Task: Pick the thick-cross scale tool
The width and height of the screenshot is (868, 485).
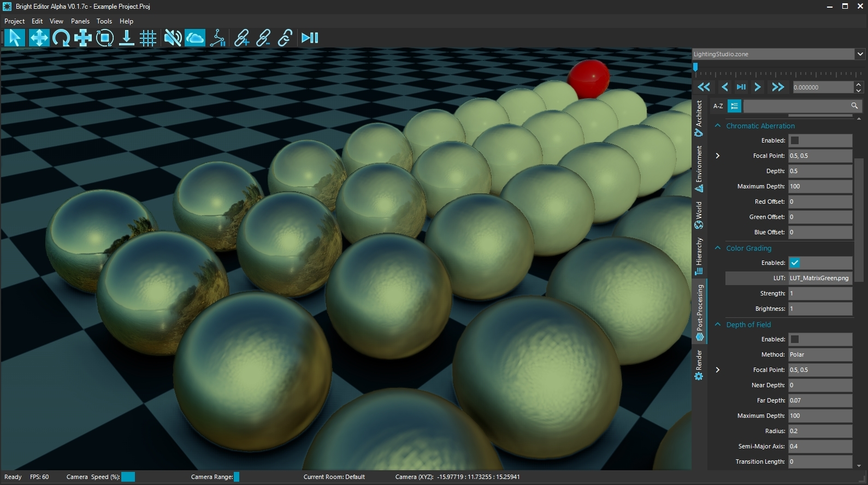Action: point(83,38)
